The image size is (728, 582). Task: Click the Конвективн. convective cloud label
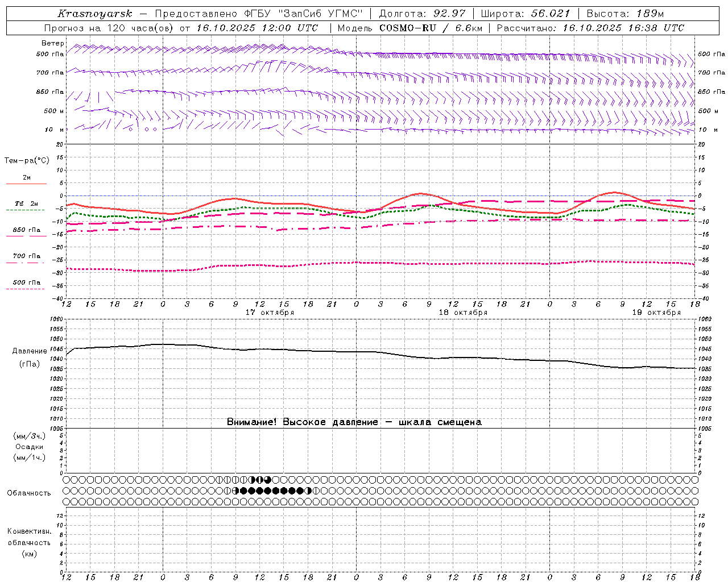(29, 531)
